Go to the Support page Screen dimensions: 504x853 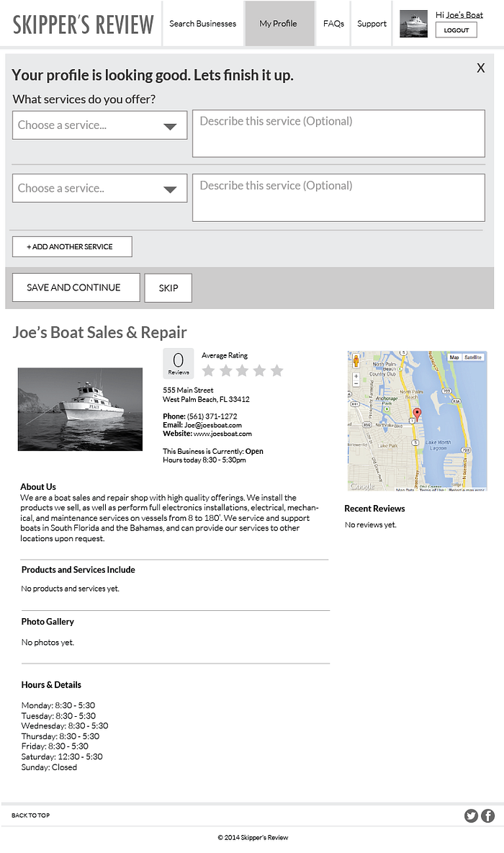[x=372, y=24]
